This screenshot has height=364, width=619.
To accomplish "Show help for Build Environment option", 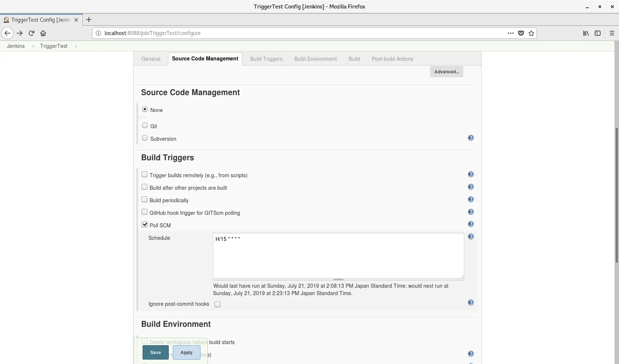I will pos(471,354).
